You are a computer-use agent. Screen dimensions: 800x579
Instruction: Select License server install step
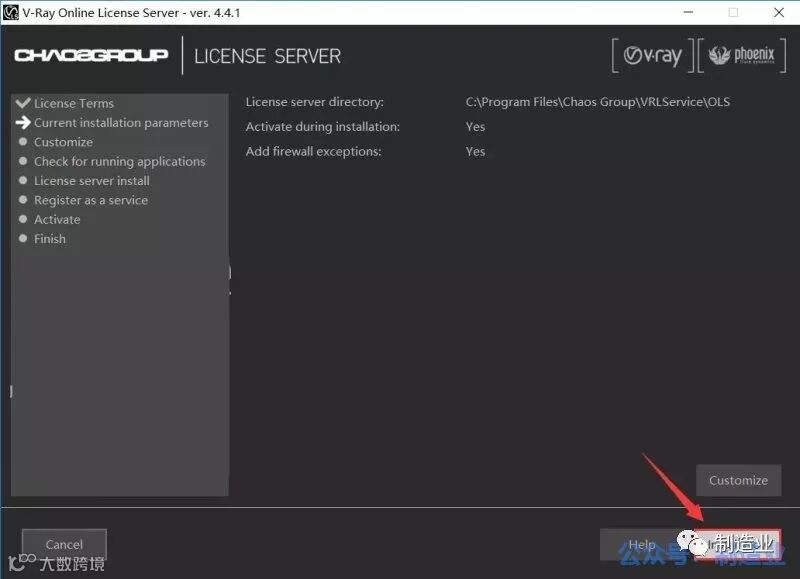tap(92, 181)
